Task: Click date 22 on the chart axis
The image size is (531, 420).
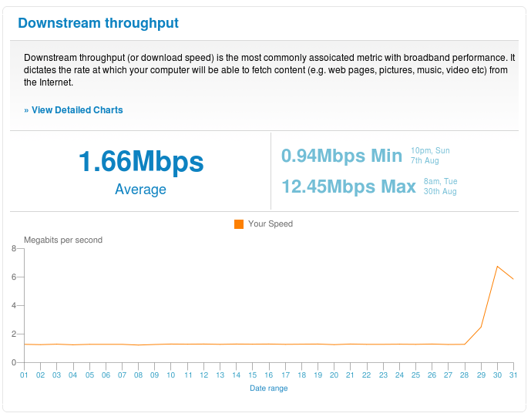Action: [x=366, y=375]
